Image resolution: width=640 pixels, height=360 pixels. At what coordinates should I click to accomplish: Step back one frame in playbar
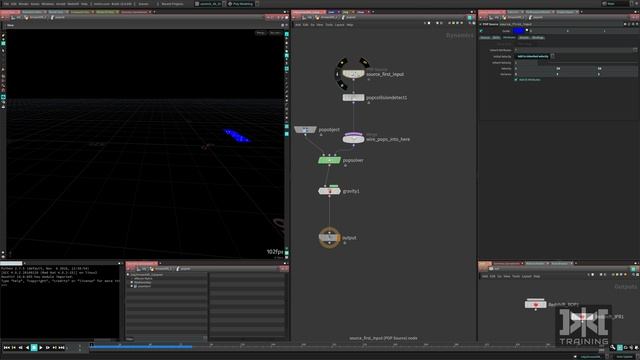(20, 348)
